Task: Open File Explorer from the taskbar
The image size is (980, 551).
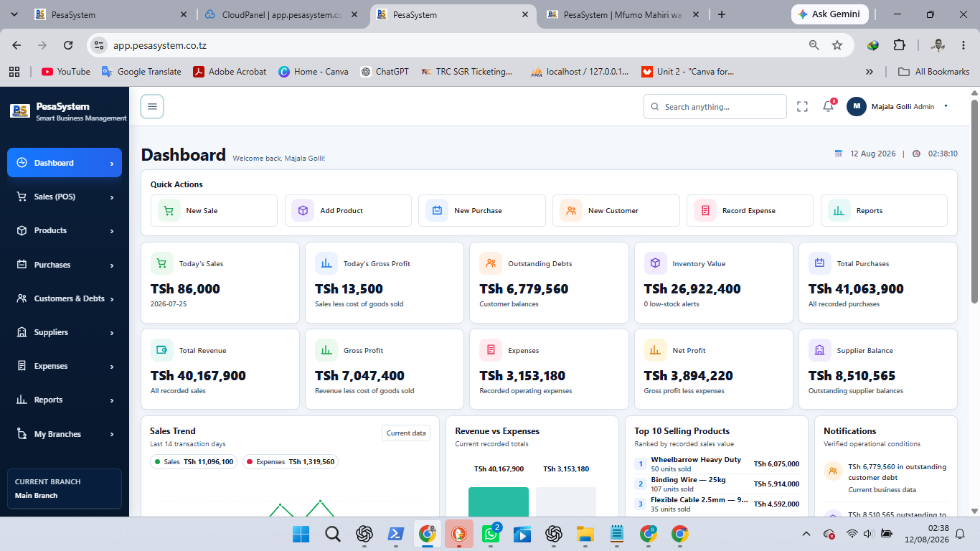Action: [585, 534]
